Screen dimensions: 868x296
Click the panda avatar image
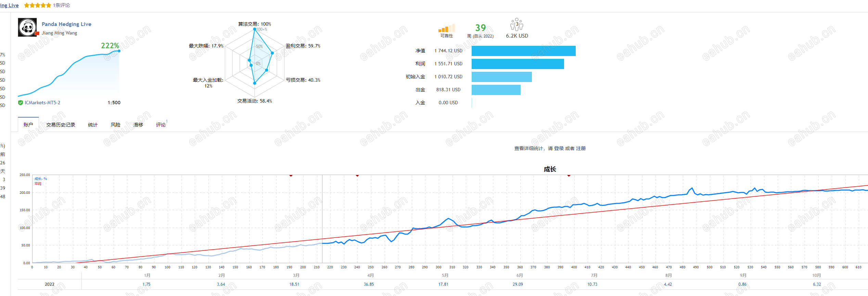tap(27, 27)
